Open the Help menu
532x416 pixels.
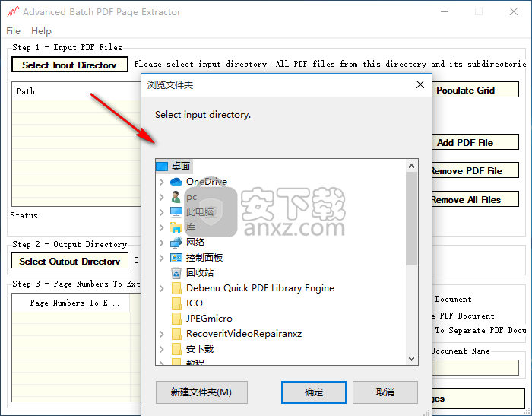point(41,31)
